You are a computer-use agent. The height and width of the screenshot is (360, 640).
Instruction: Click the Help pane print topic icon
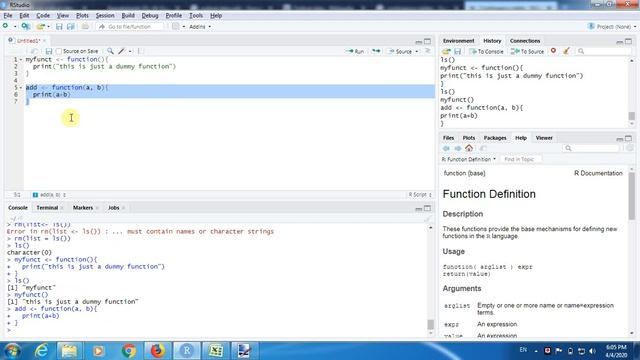(483, 148)
